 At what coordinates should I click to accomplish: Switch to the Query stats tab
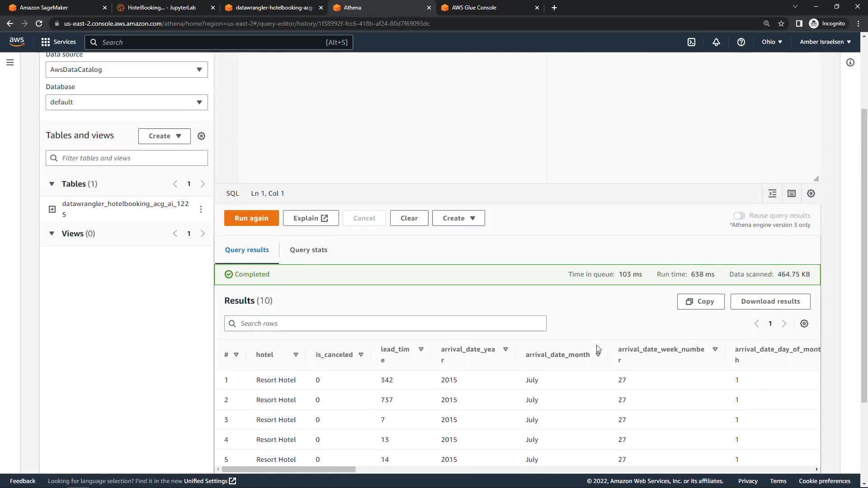[x=308, y=250]
